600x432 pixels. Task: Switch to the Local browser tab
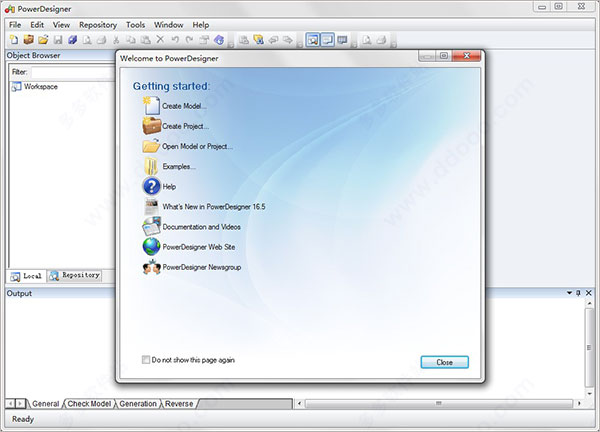pyautogui.click(x=26, y=276)
